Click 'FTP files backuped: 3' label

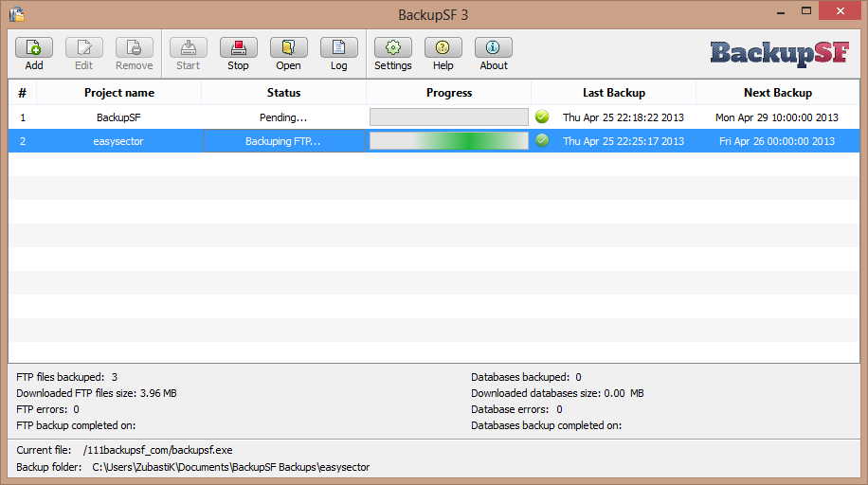[67, 377]
